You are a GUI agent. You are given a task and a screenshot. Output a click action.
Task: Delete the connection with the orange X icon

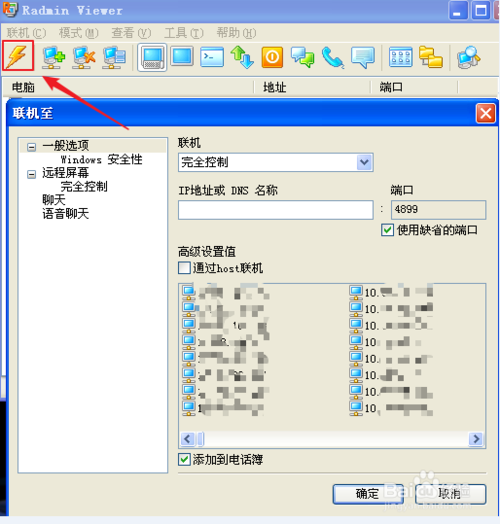tap(84, 57)
